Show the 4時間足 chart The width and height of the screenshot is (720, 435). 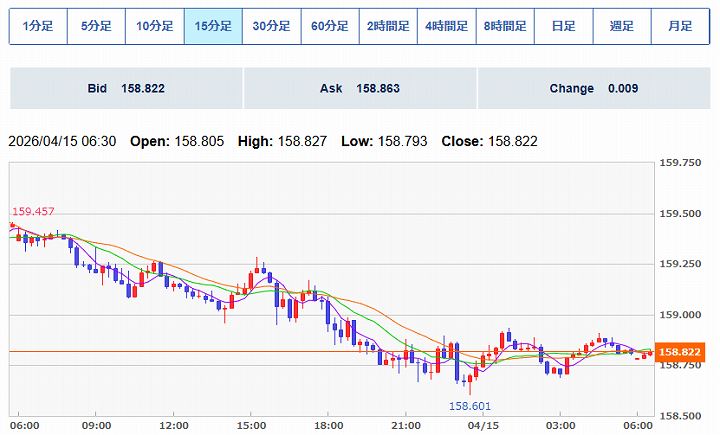(x=446, y=26)
